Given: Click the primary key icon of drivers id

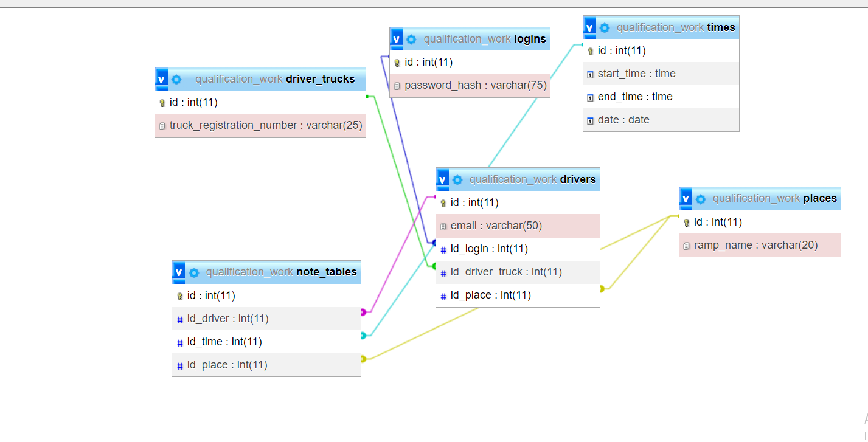Looking at the screenshot, I should [x=443, y=203].
